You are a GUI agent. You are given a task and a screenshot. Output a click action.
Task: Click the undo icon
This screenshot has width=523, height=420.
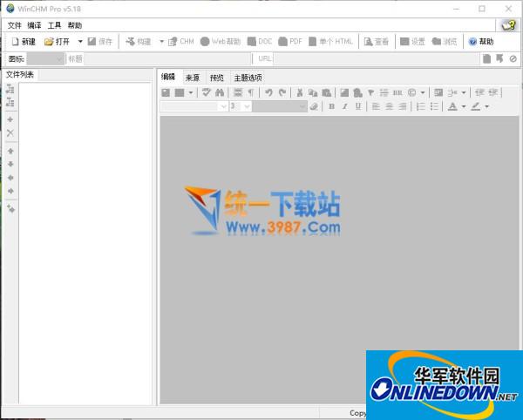(268, 92)
